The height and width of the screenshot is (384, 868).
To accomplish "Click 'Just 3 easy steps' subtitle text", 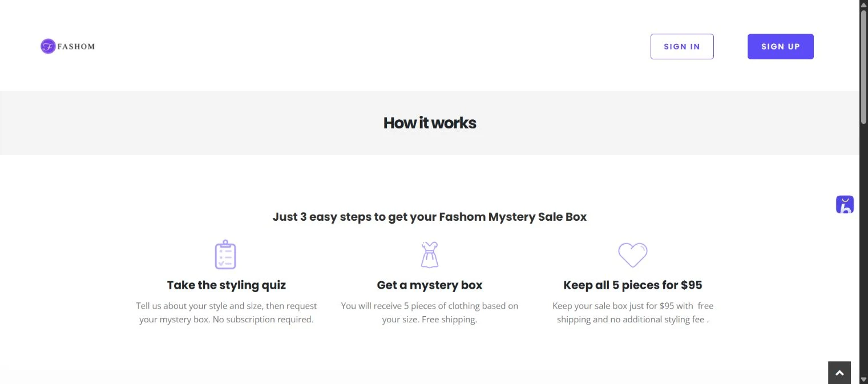I will [430, 217].
